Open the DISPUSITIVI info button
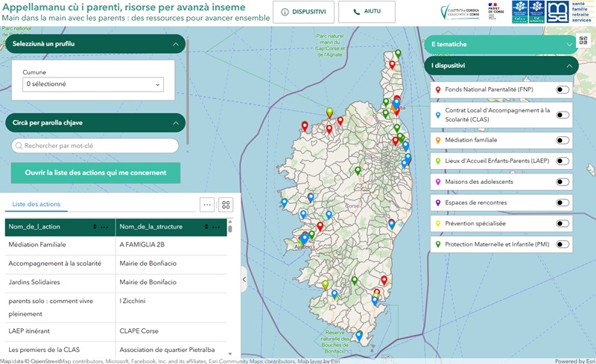Image resolution: width=596 pixels, height=364 pixels. (x=303, y=12)
